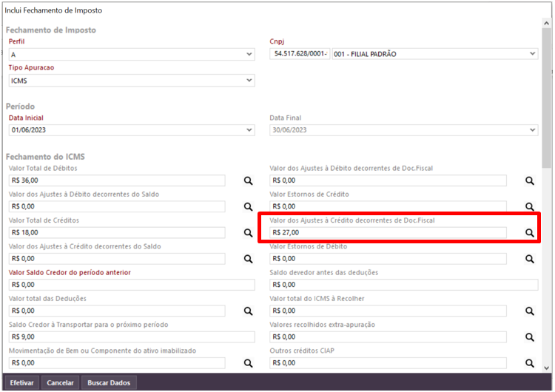Expand the Perfil dropdown

[249, 55]
